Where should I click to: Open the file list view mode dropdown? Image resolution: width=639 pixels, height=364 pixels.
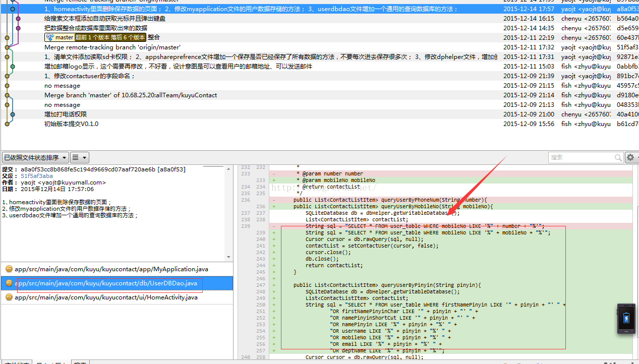pos(79,158)
